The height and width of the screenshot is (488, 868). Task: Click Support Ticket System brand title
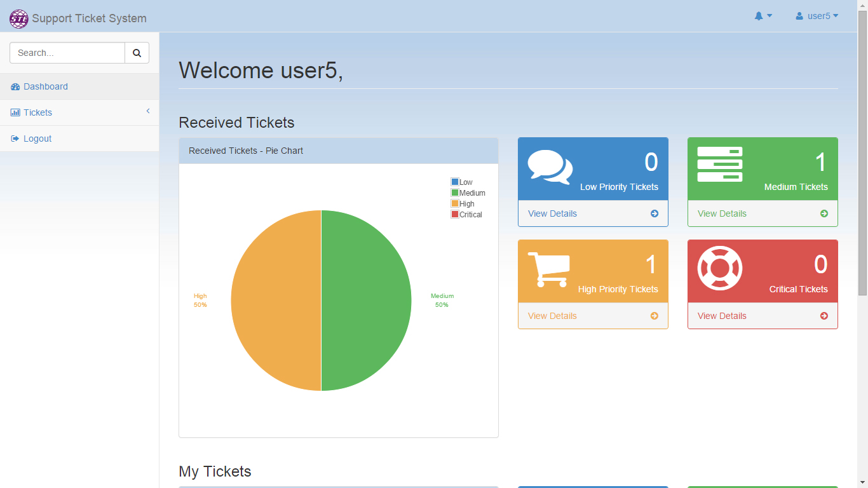89,18
